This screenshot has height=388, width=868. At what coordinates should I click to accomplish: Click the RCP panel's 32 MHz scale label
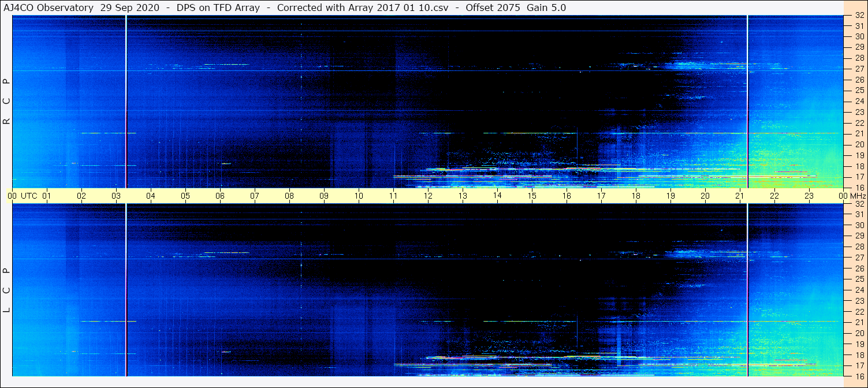tap(859, 16)
